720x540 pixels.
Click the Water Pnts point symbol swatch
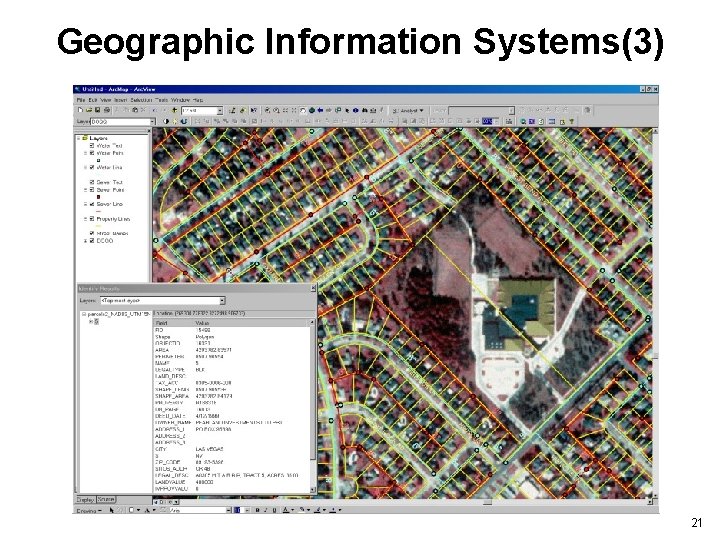pyautogui.click(x=98, y=160)
